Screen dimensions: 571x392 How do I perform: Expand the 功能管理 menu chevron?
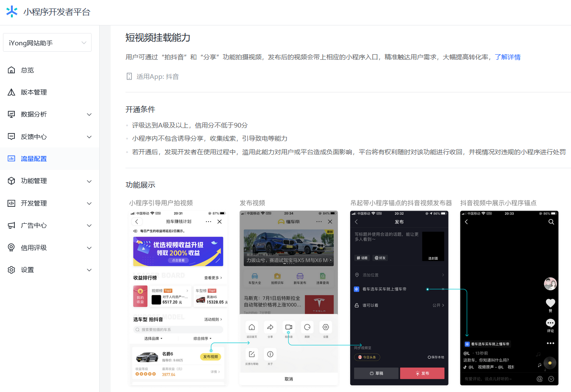[x=89, y=181]
